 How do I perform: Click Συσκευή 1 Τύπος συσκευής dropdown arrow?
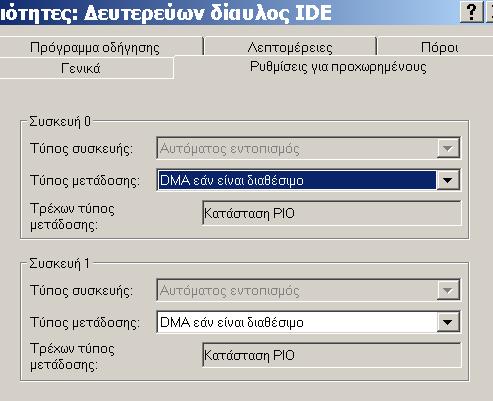448,290
